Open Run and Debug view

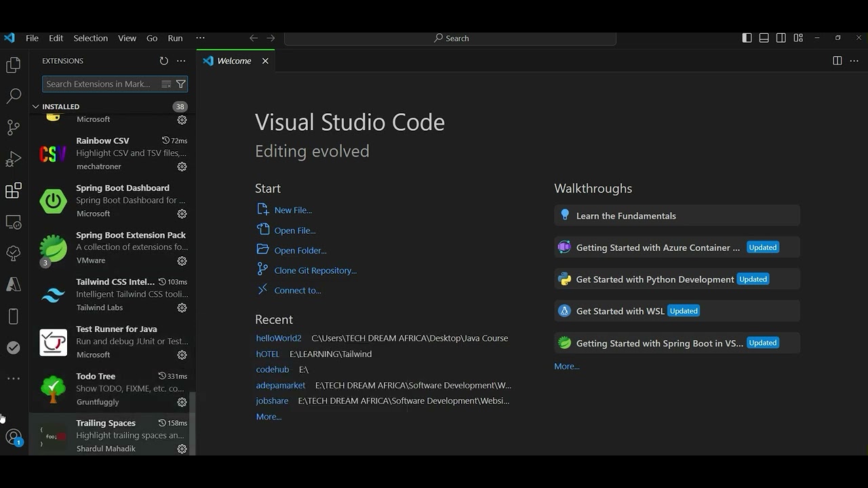[14, 159]
